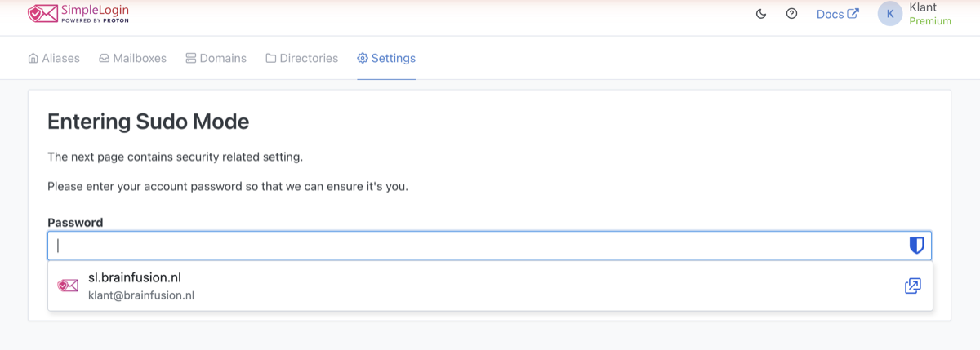The height and width of the screenshot is (350, 980).
Task: Select the sl.brainfusion.nl autofill entry
Action: point(490,286)
